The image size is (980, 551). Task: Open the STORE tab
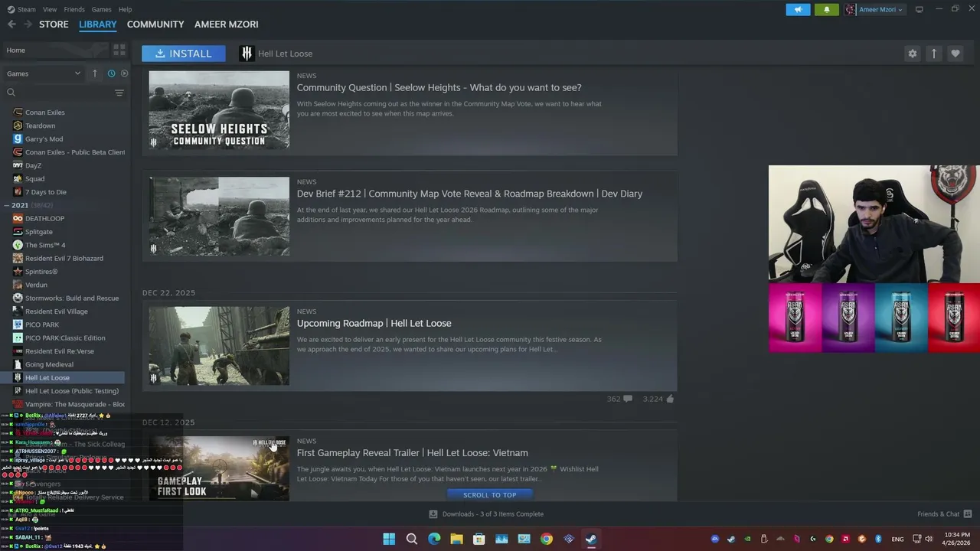point(54,24)
